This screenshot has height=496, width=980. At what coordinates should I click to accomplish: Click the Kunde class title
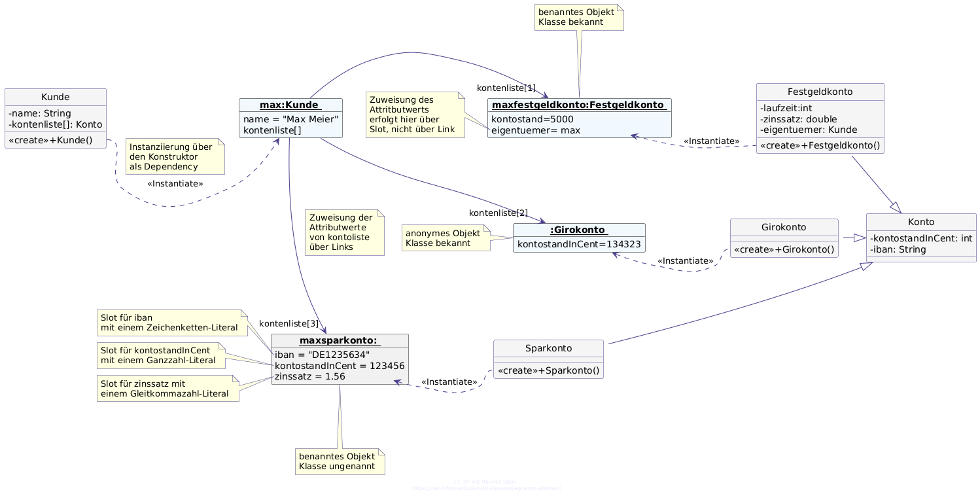[55, 97]
